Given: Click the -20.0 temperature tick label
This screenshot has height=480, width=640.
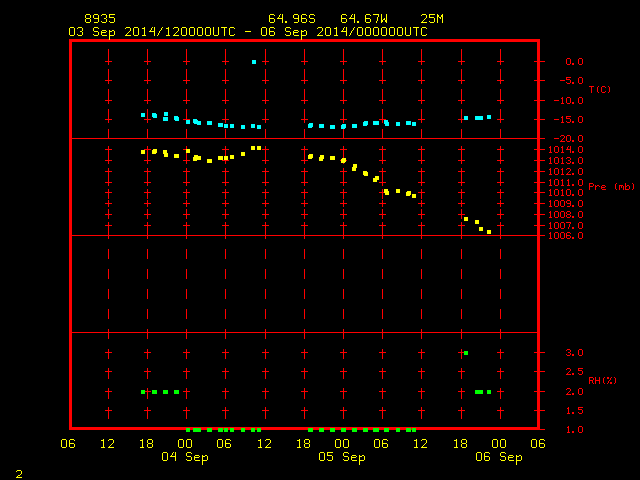Looking at the screenshot, I should pyautogui.click(x=568, y=139).
